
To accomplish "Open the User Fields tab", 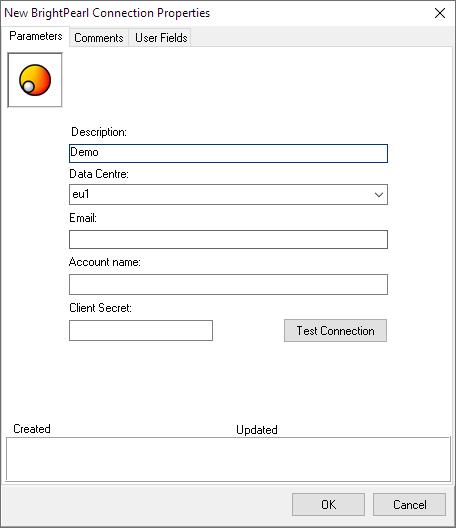I will click(161, 38).
